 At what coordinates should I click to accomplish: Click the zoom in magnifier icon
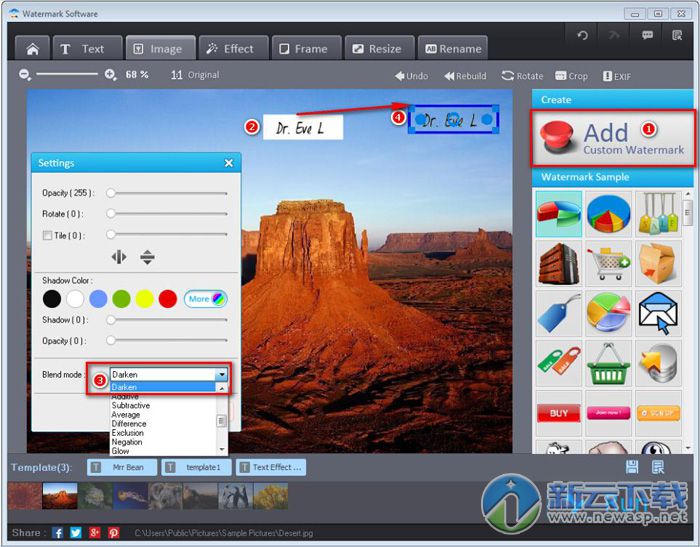click(110, 75)
